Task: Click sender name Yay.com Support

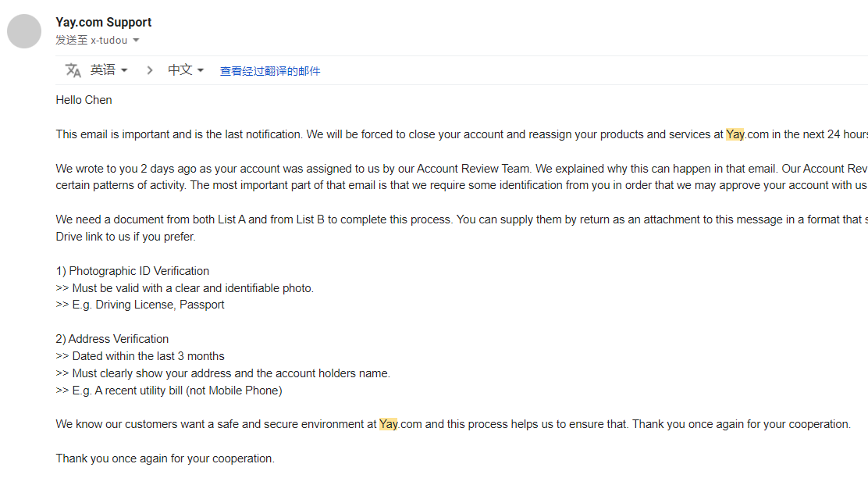Action: [x=104, y=23]
